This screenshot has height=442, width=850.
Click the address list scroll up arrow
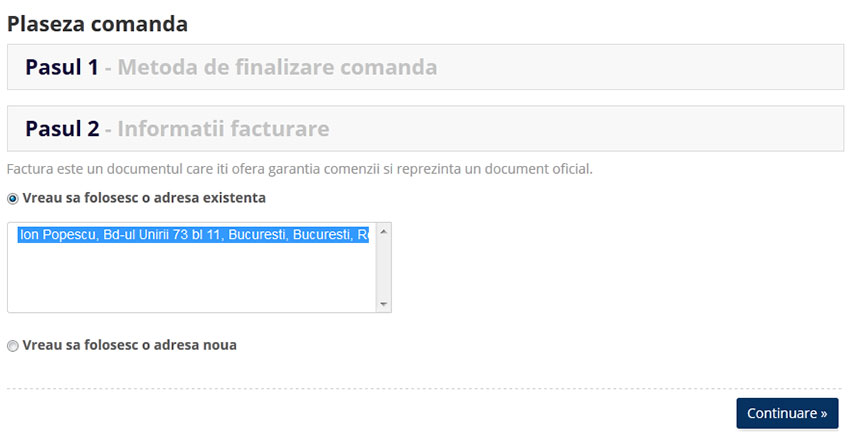point(383,232)
